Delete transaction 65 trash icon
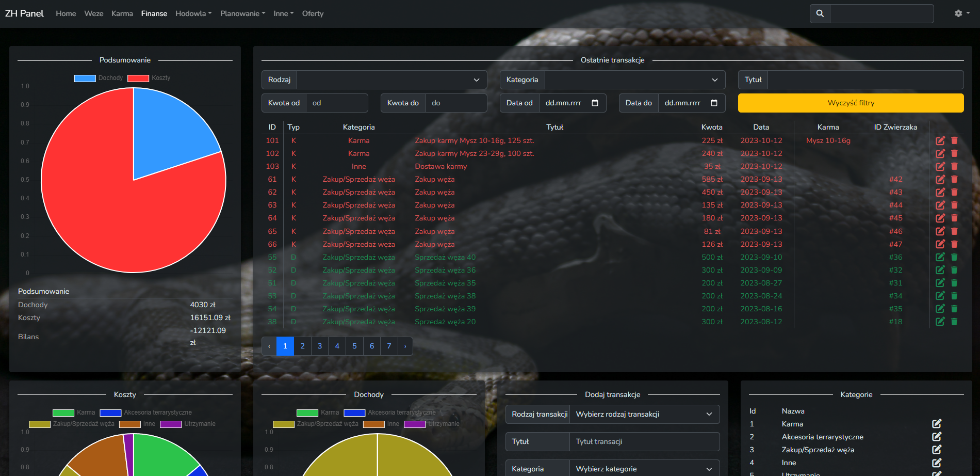This screenshot has height=476, width=980. [x=954, y=231]
